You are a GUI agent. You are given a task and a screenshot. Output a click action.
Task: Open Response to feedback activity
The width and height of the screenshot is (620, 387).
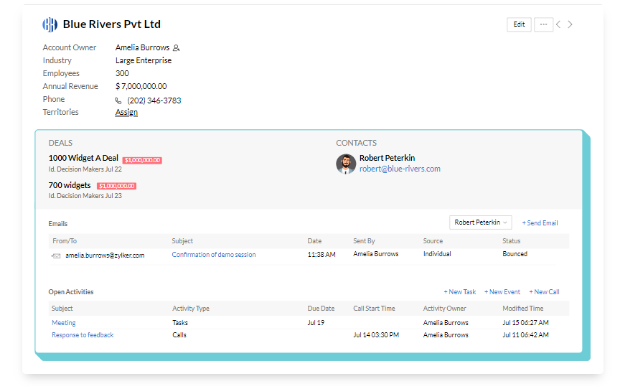83,335
